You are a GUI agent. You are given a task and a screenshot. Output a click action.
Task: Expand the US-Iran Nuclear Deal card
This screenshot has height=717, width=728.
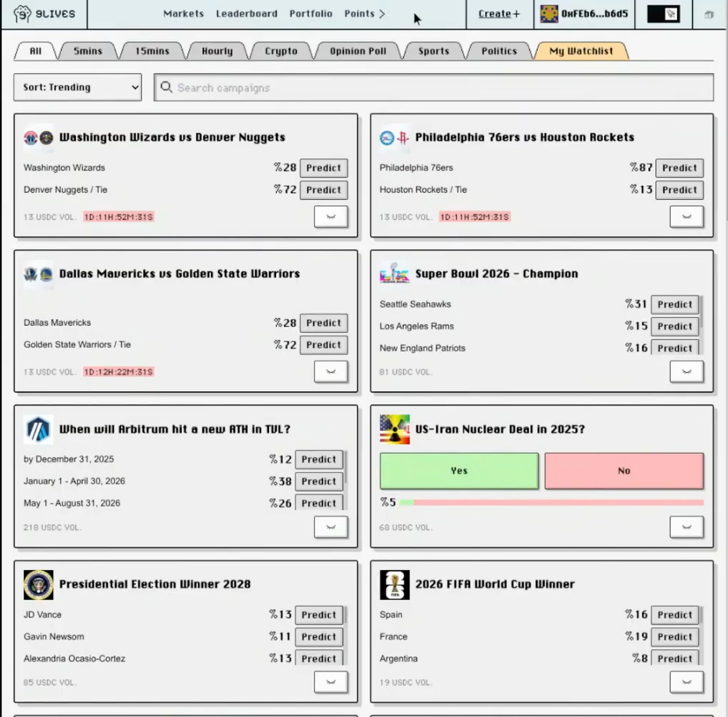[686, 527]
